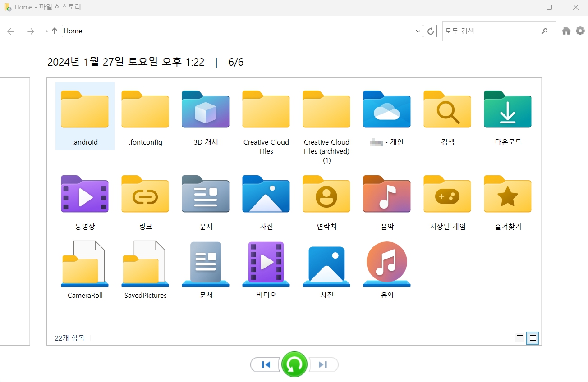Screen dimensions: 588x382
Task: Click the search magnifier icon
Action: [x=545, y=31]
